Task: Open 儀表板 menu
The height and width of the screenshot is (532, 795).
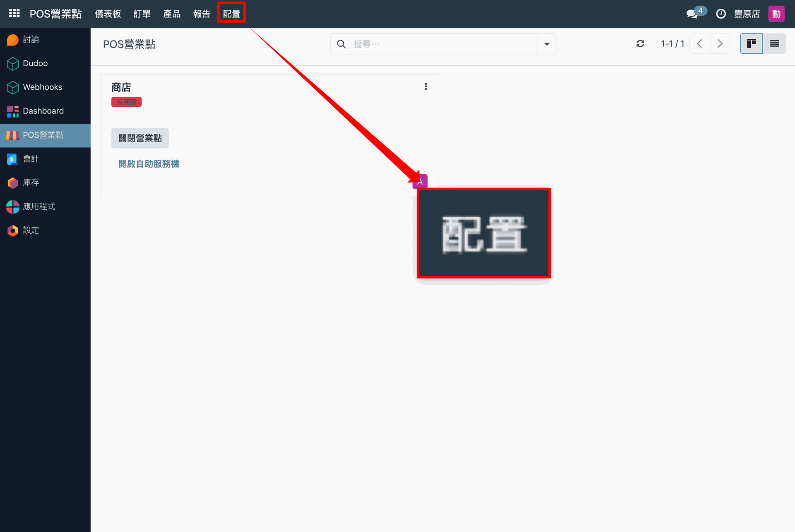Action: (x=108, y=14)
